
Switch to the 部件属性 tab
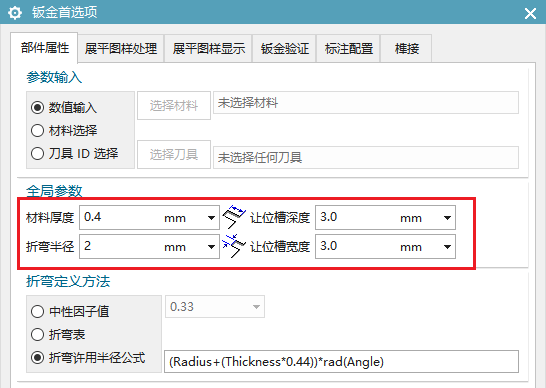44,48
